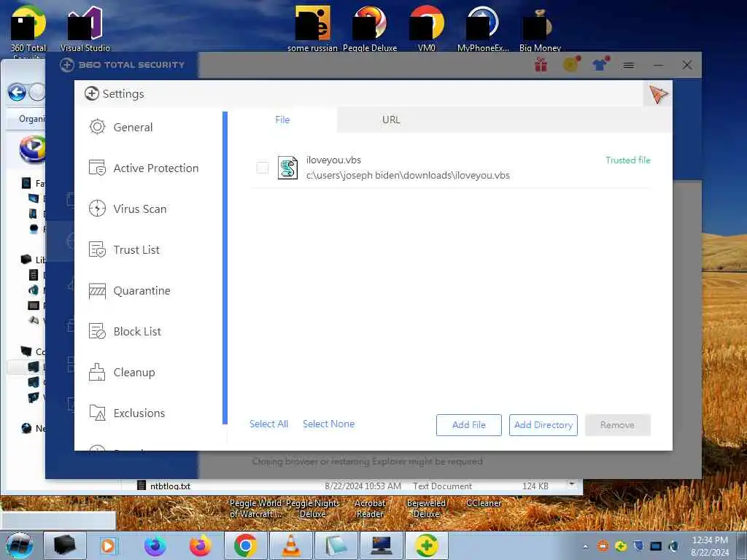Open Bejeweled Deluxe desktop shortcut

coord(426,508)
